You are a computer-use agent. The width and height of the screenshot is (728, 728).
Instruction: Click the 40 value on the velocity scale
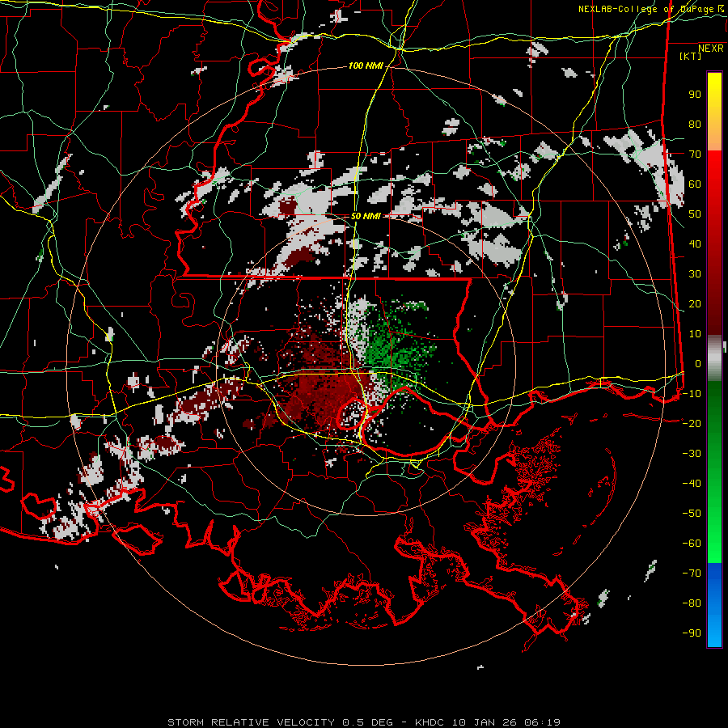click(x=695, y=244)
